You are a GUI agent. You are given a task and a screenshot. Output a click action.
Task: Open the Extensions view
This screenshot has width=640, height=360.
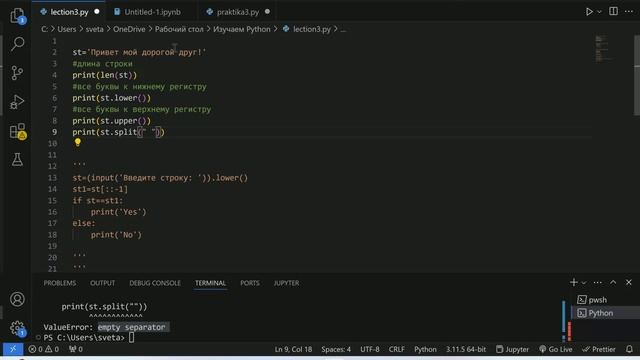[17, 131]
